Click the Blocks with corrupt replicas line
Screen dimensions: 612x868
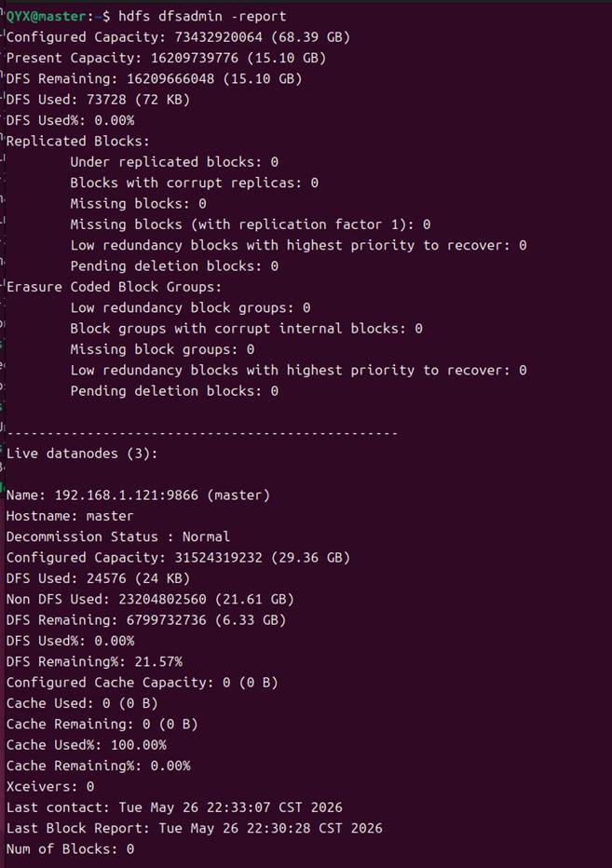195,183
